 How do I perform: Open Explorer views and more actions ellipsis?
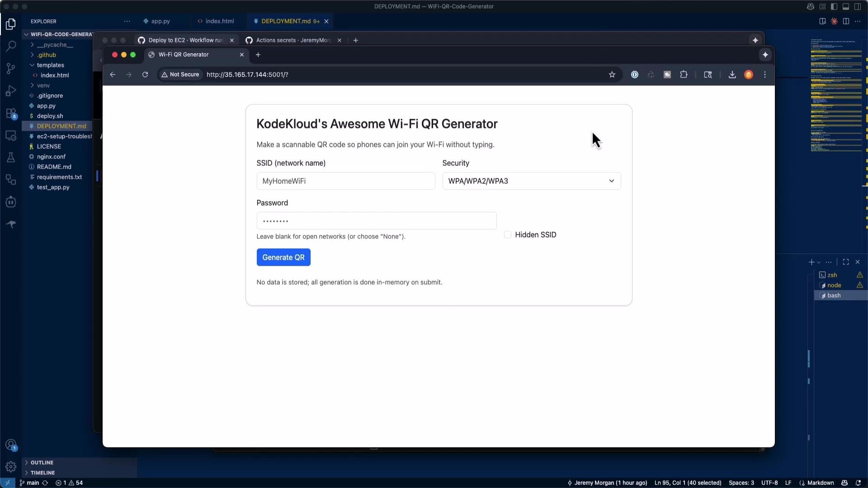coord(127,21)
